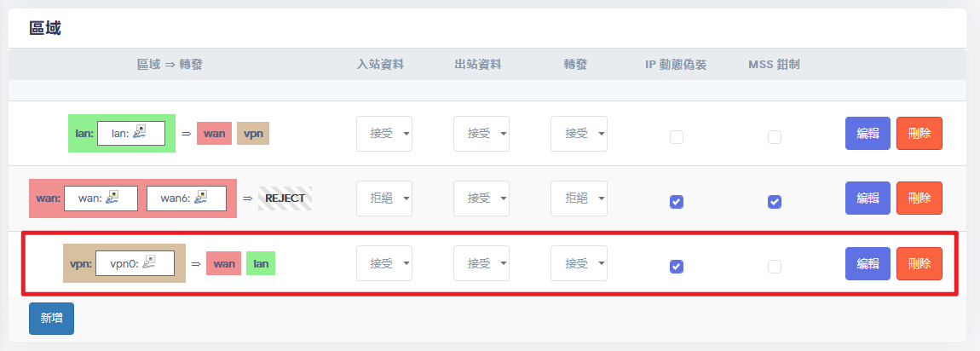Open vpn zone forward policy dropdown
The image size is (980, 351).
(x=579, y=264)
